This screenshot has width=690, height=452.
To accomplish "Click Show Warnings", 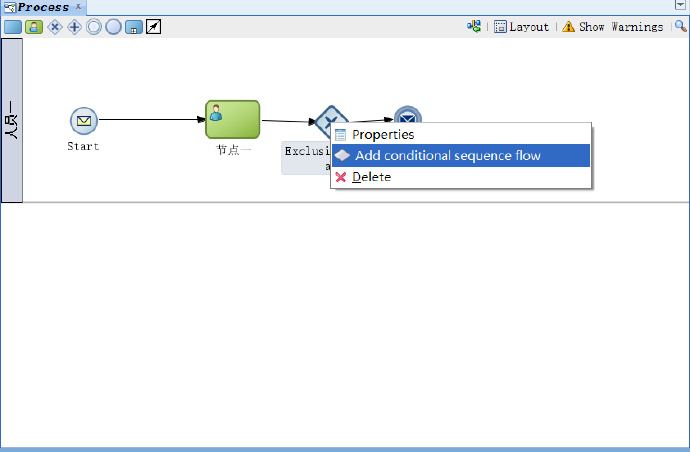I will [x=613, y=27].
